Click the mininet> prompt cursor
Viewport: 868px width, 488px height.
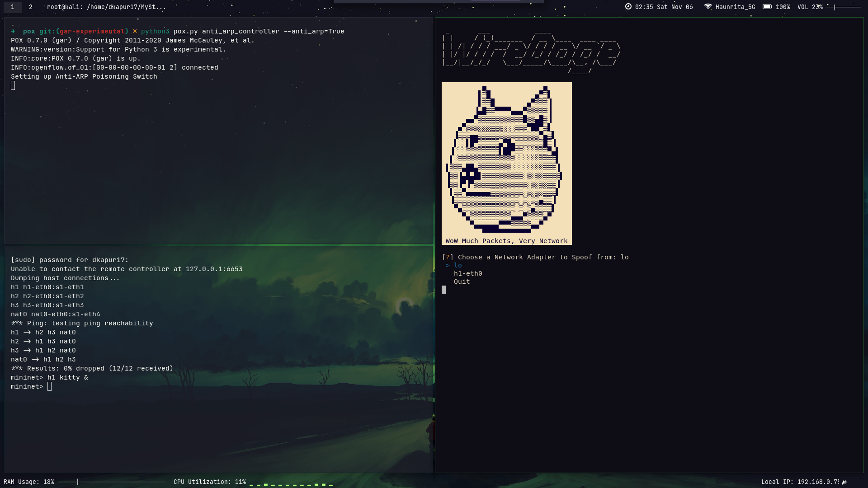49,386
